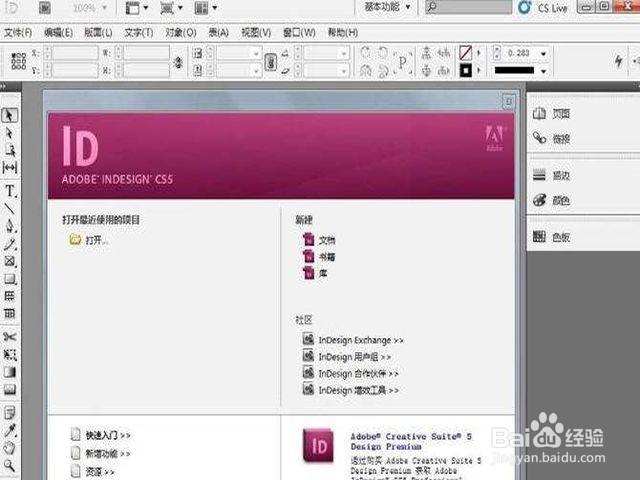
Task: Click the X position input field
Action: 75,53
